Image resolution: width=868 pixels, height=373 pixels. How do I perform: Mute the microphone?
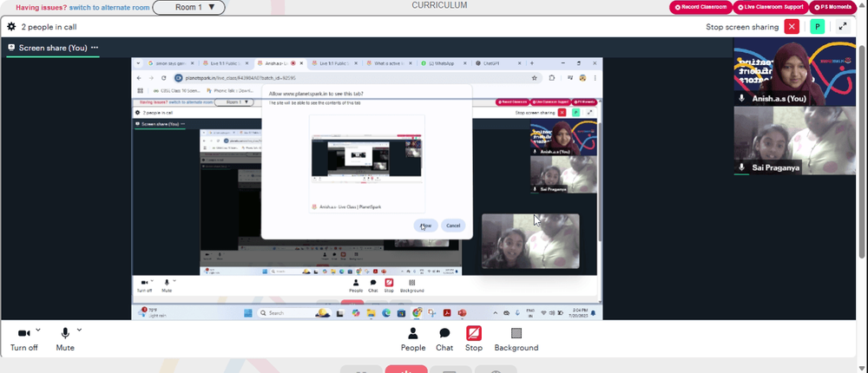pyautogui.click(x=65, y=339)
